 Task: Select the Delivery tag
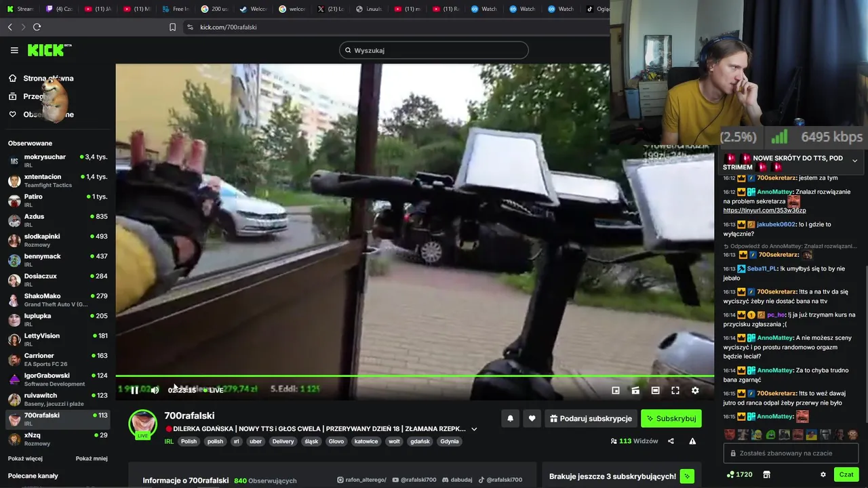[x=283, y=441]
